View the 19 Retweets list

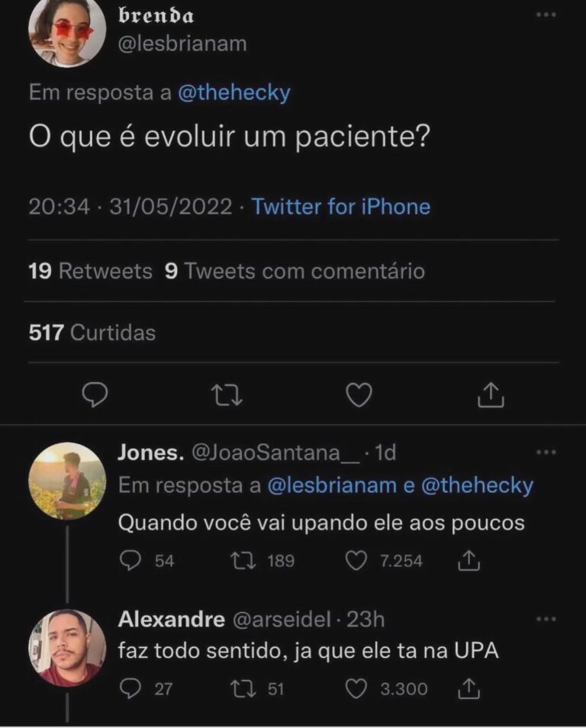click(x=90, y=271)
